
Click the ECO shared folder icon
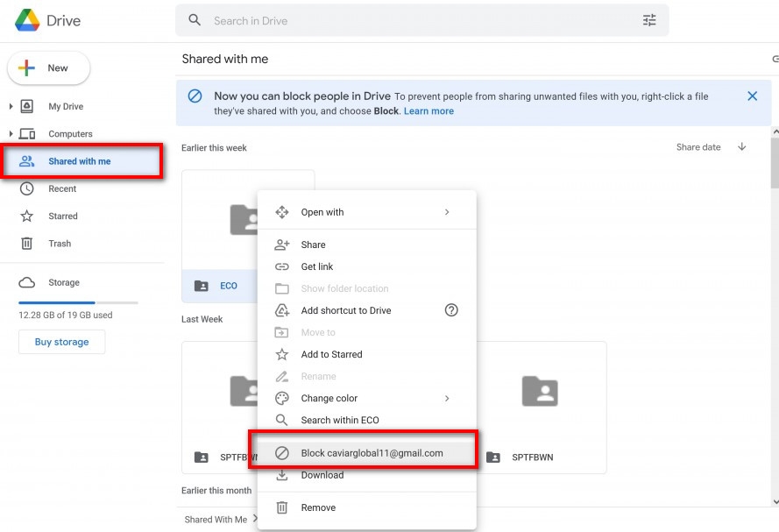(x=202, y=286)
